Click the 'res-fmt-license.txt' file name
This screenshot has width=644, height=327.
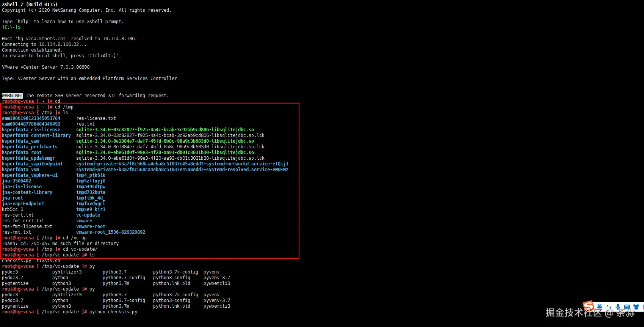coord(27,226)
